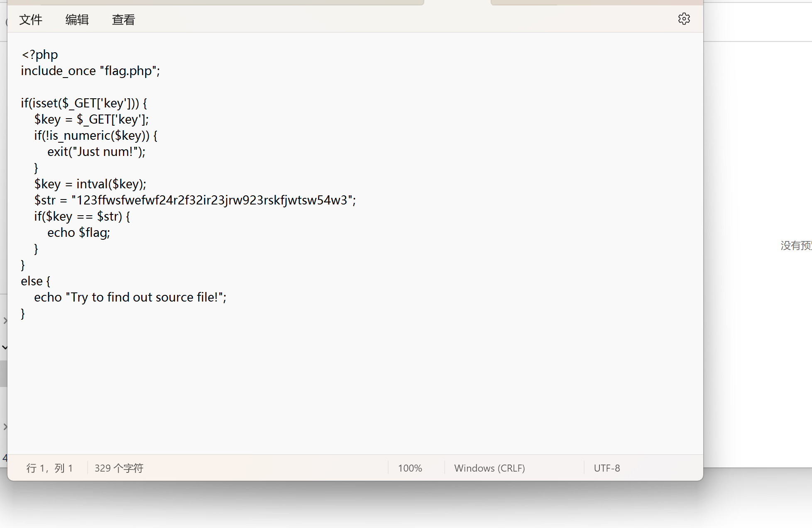Click the include_once "flag.php" line
The image size is (812, 528).
tap(90, 71)
